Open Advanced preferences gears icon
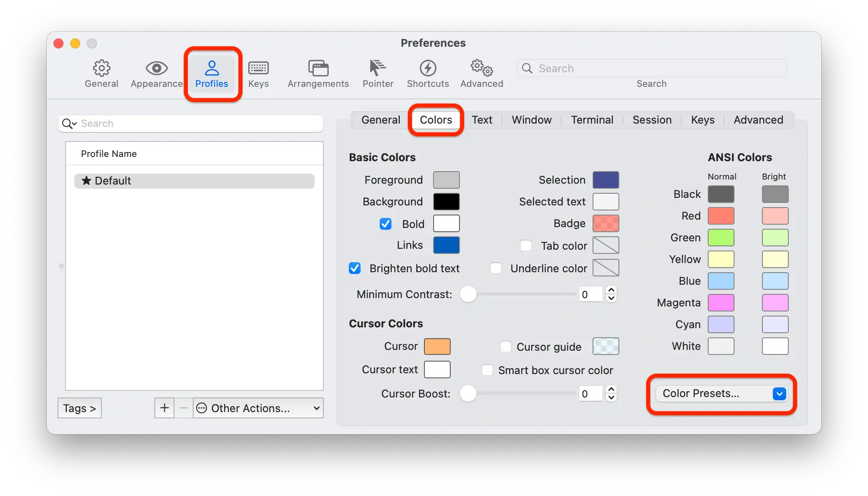Viewport: 868px width, 496px height. 482,68
